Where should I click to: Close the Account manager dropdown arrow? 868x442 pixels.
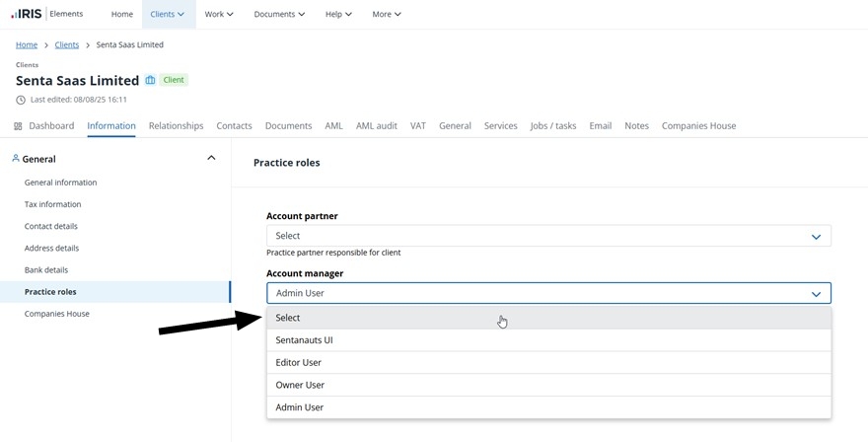pos(816,294)
